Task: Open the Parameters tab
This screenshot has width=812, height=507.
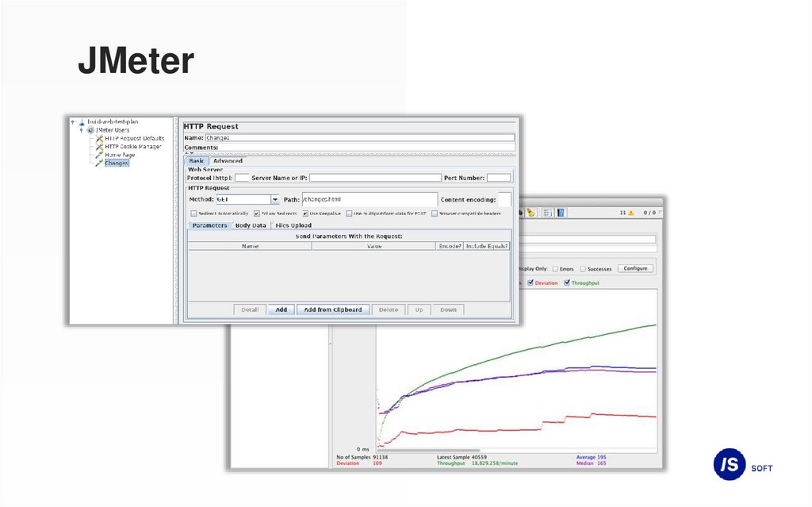Action: 209,225
